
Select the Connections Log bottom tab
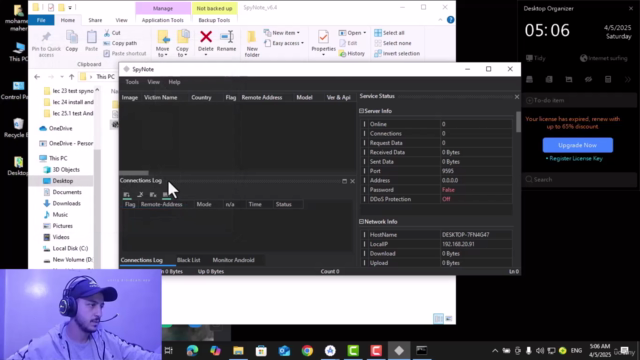[x=142, y=260]
